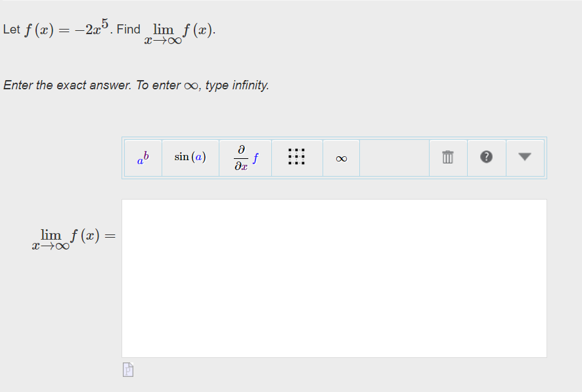This screenshot has width=582, height=392.
Task: Open the answer preview page icon
Action: coord(127,369)
